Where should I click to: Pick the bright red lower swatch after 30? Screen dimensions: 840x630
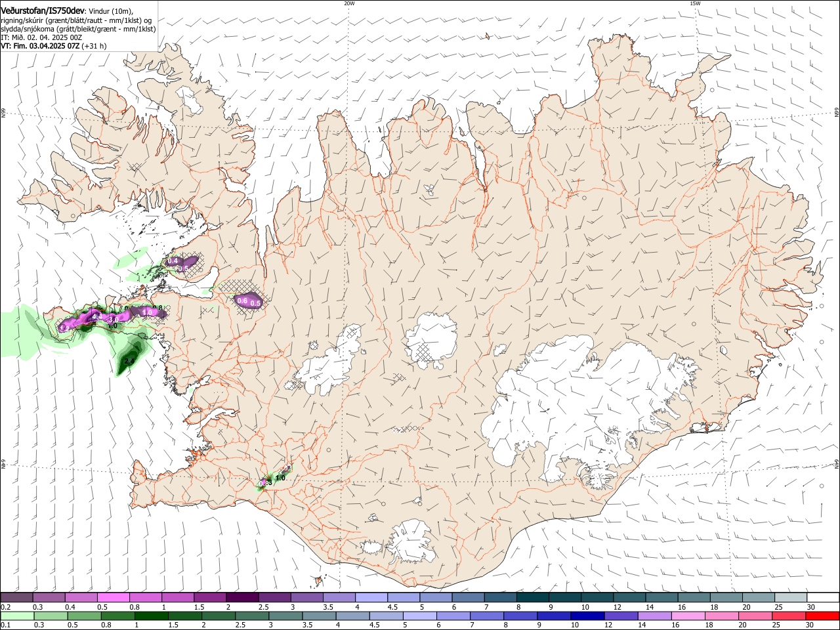point(823,616)
